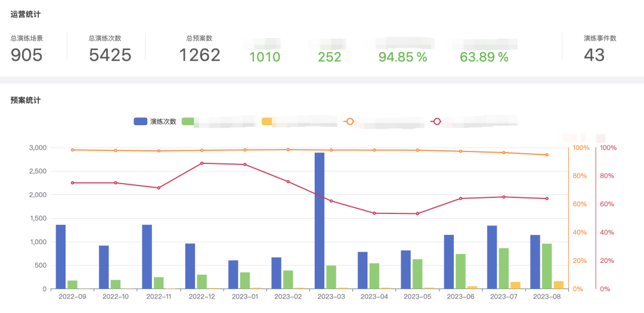
Task: Click the 总演练场景 label
Action: 27,39
